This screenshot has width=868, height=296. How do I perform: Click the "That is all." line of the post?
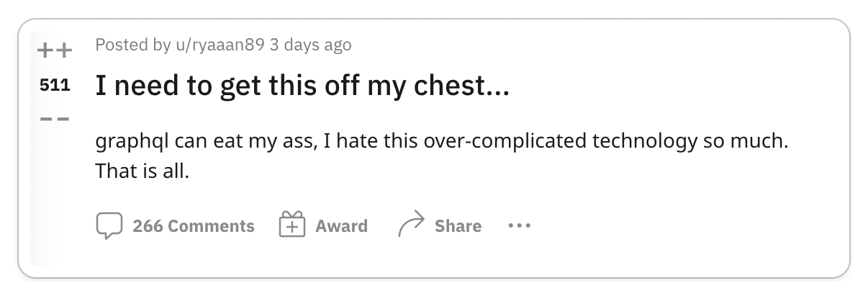coord(141,173)
